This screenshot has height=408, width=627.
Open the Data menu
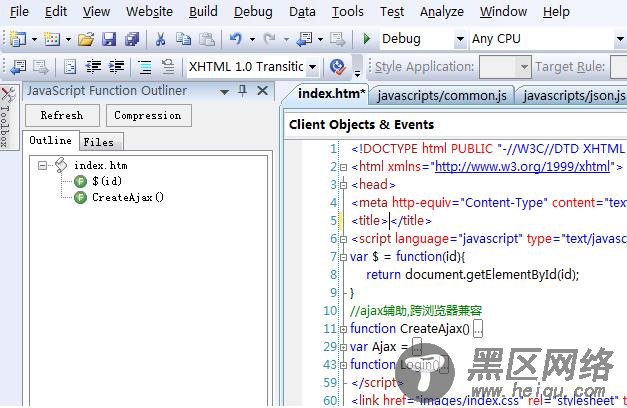coord(302,12)
